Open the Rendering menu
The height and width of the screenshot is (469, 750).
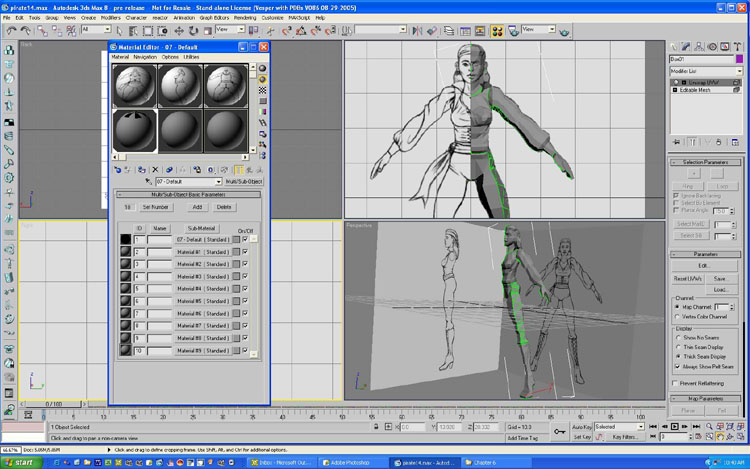244,18
